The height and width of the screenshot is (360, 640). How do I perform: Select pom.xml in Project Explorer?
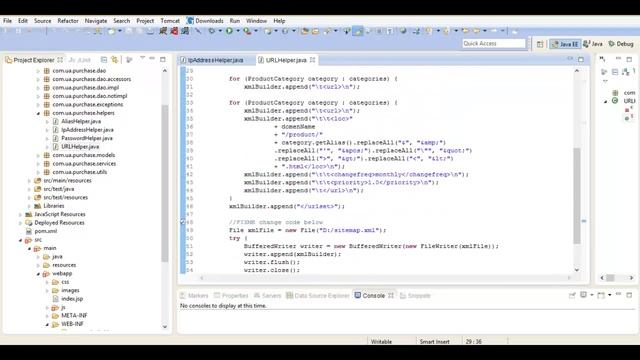pyautogui.click(x=46, y=231)
